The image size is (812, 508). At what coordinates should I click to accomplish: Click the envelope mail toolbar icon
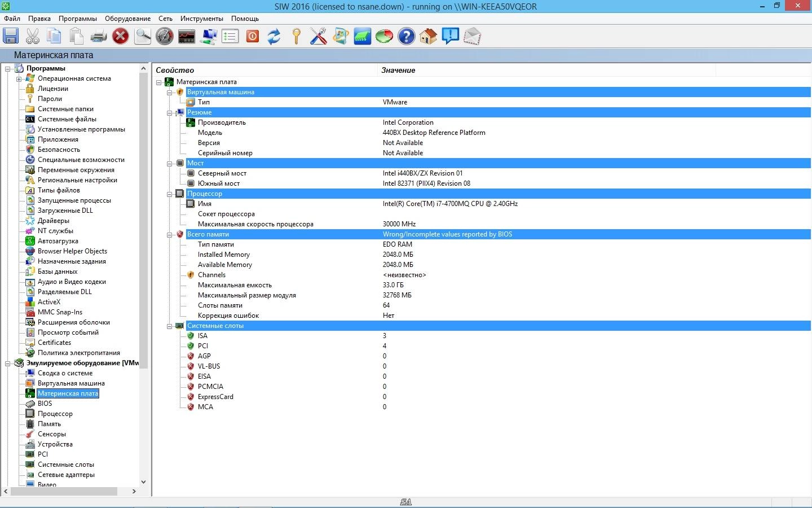coord(472,36)
